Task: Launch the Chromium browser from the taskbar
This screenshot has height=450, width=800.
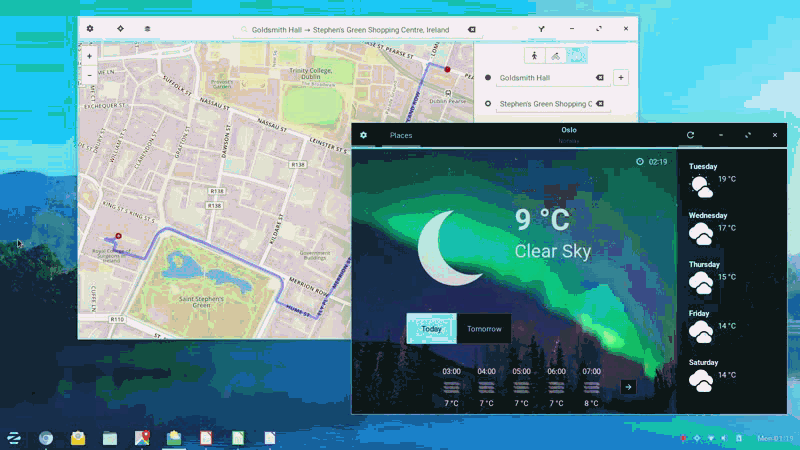Action: (46, 438)
